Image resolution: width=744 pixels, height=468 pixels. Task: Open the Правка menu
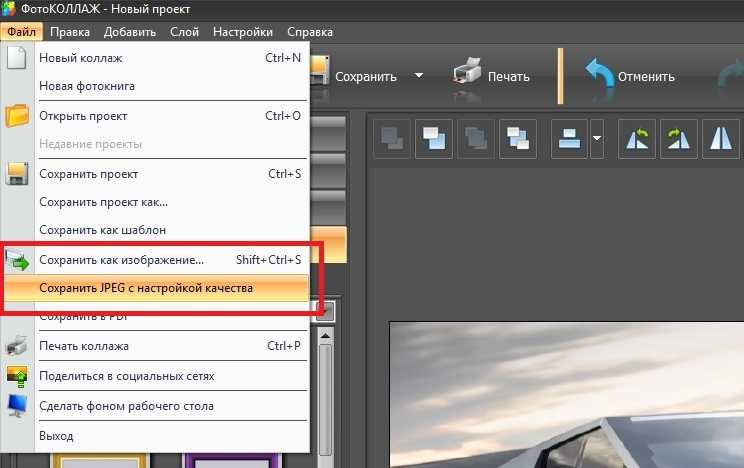(70, 32)
